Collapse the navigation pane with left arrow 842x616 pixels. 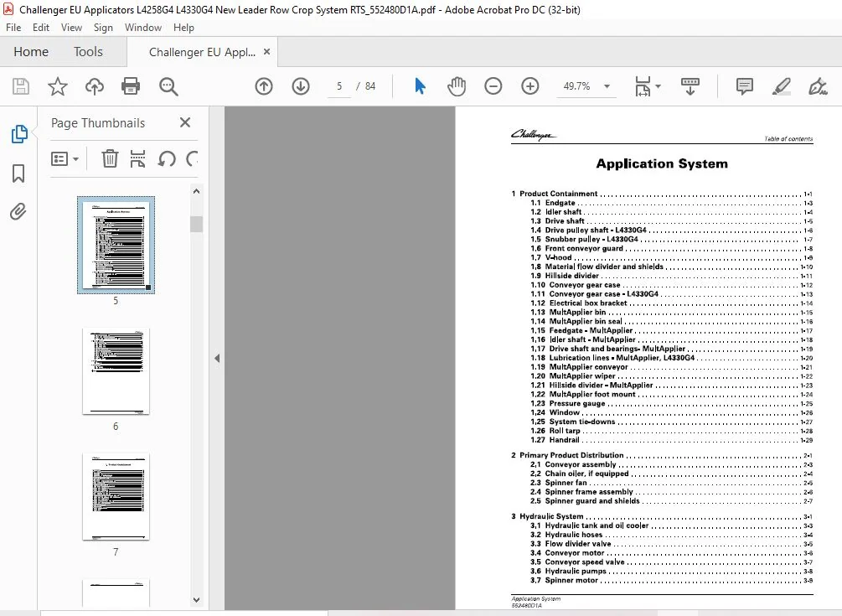[217, 358]
